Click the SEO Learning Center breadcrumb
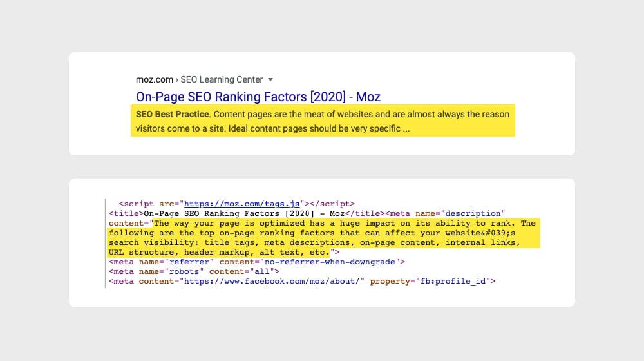This screenshot has height=361, width=644. click(x=222, y=79)
